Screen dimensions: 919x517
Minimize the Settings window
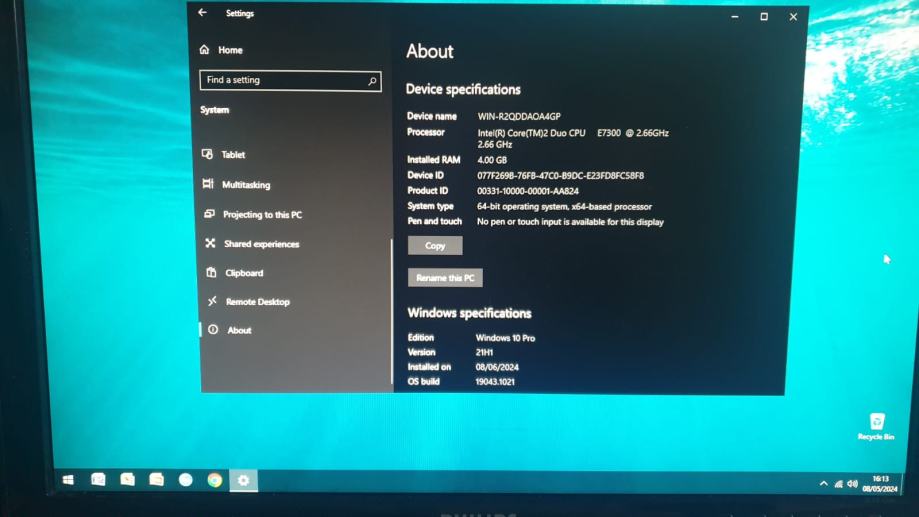[735, 17]
